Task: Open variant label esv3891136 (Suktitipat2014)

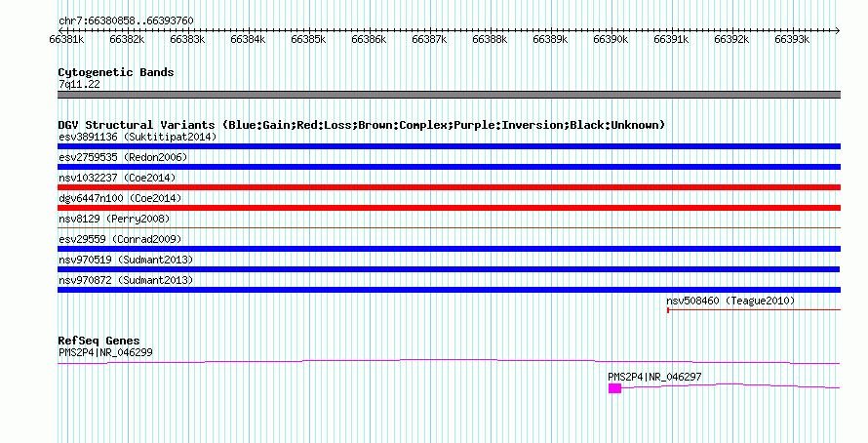Action: [138, 137]
